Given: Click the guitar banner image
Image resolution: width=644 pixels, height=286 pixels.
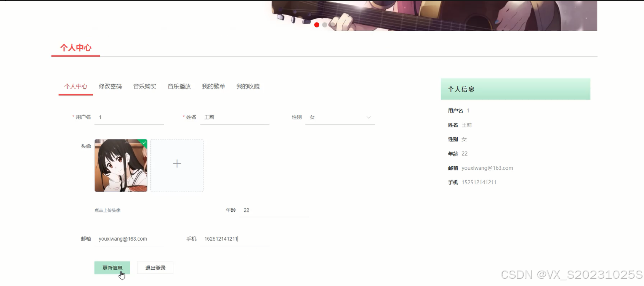Looking at the screenshot, I should [434, 16].
